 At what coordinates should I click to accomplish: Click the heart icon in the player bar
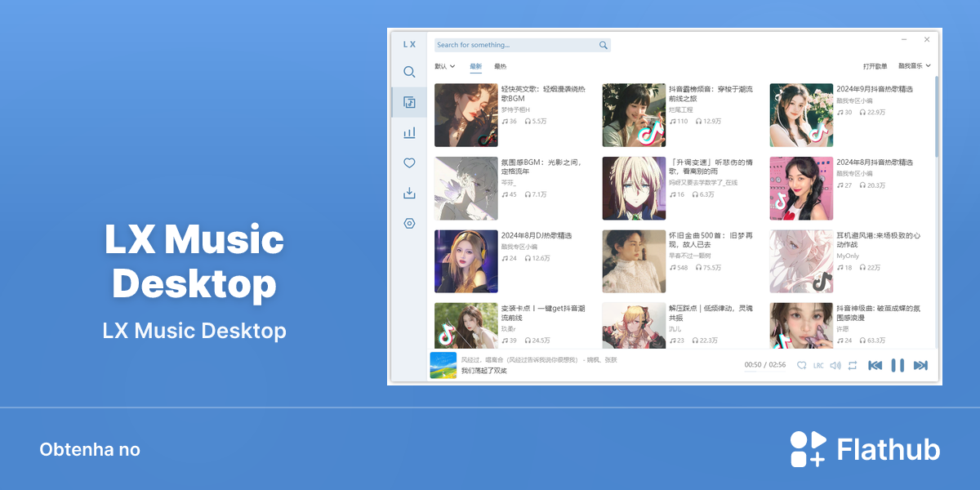802,366
